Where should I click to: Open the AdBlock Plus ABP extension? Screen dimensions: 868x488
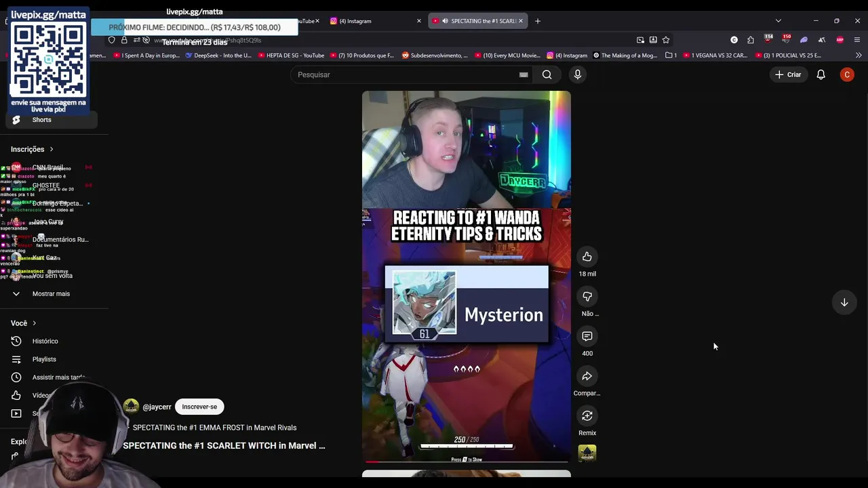click(x=840, y=40)
